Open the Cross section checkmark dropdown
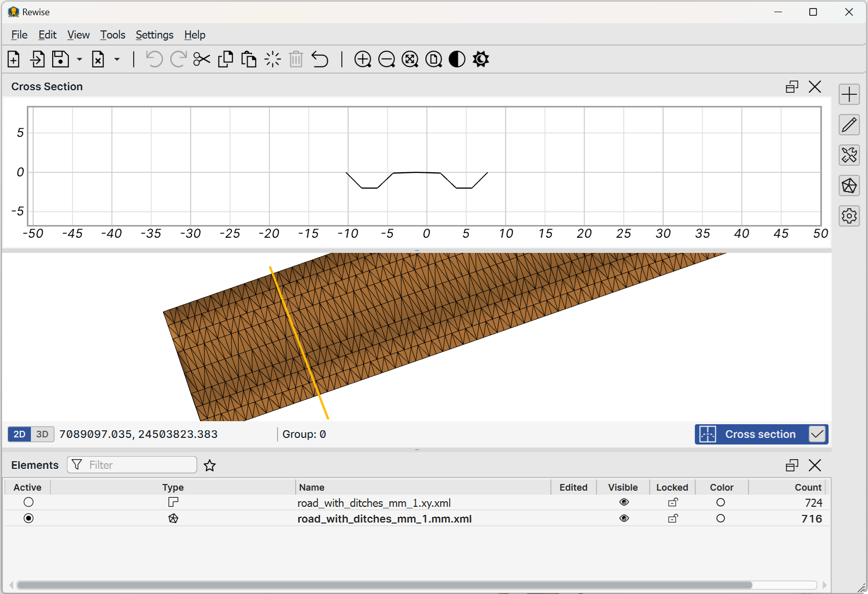This screenshot has height=594, width=868. pos(817,434)
